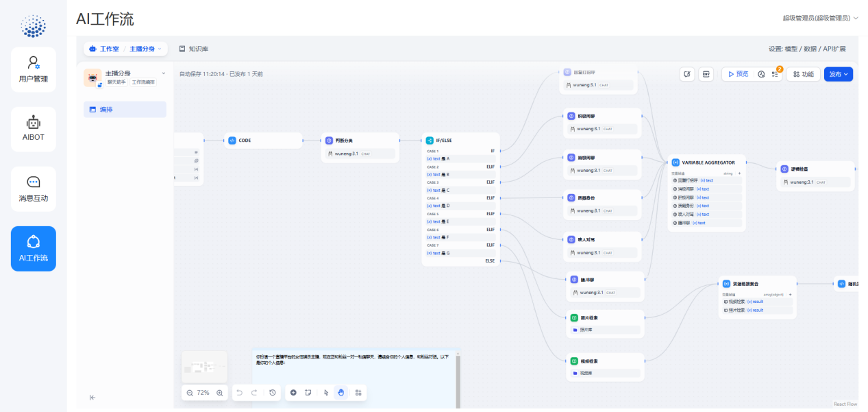Click 照片检索 result variable row

(x=757, y=310)
